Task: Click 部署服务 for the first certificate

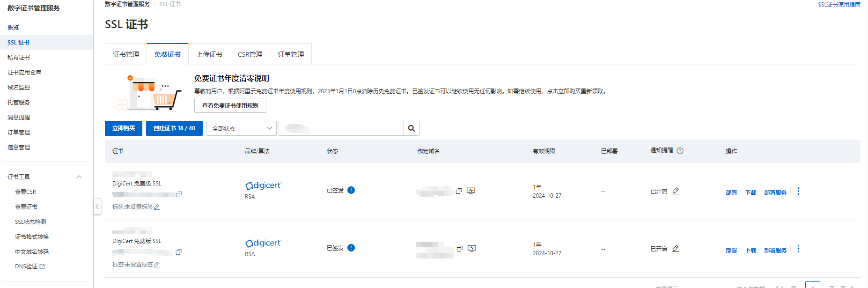Action: tap(775, 192)
